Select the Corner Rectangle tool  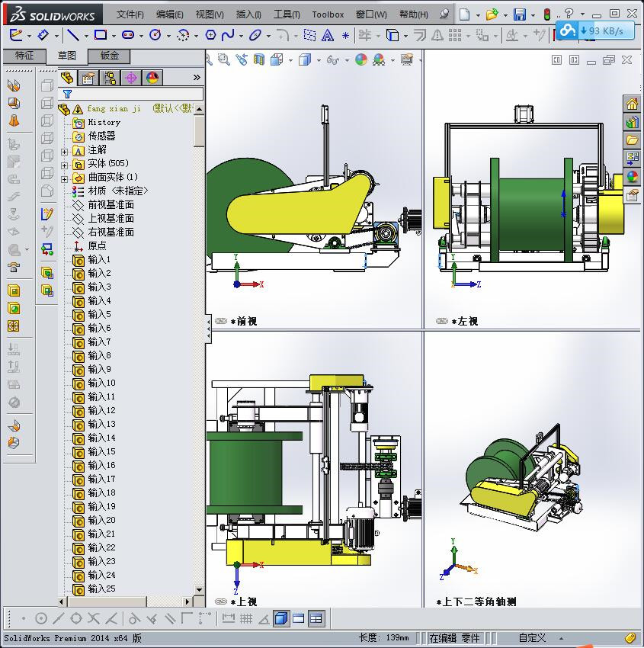pos(101,35)
